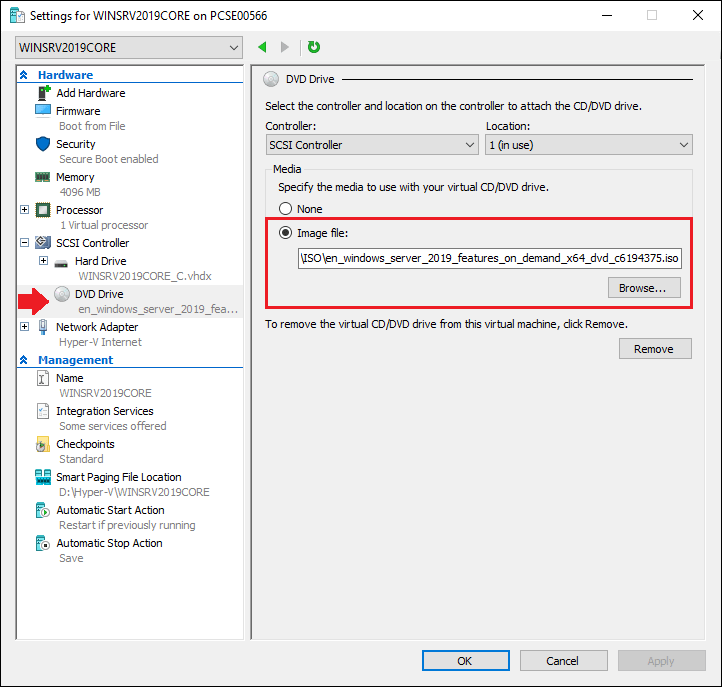Select Firmware in the tree
This screenshot has width=722, height=687.
click(78, 111)
